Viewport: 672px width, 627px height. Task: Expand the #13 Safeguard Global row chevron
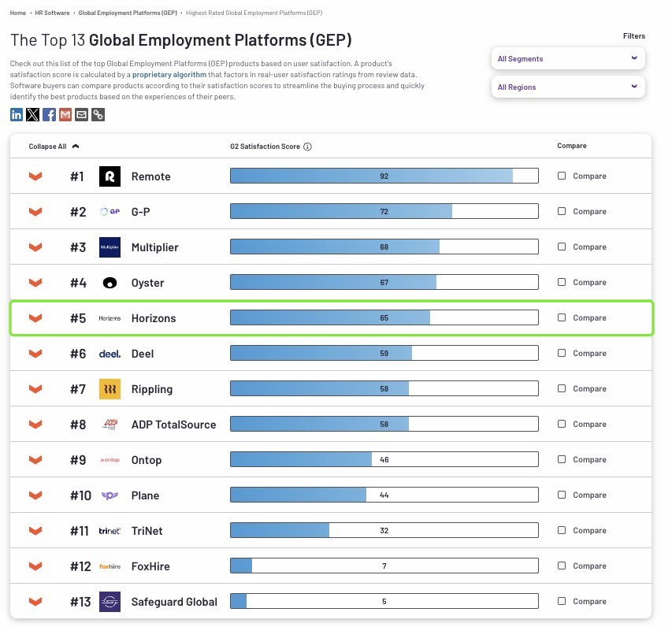pos(35,602)
